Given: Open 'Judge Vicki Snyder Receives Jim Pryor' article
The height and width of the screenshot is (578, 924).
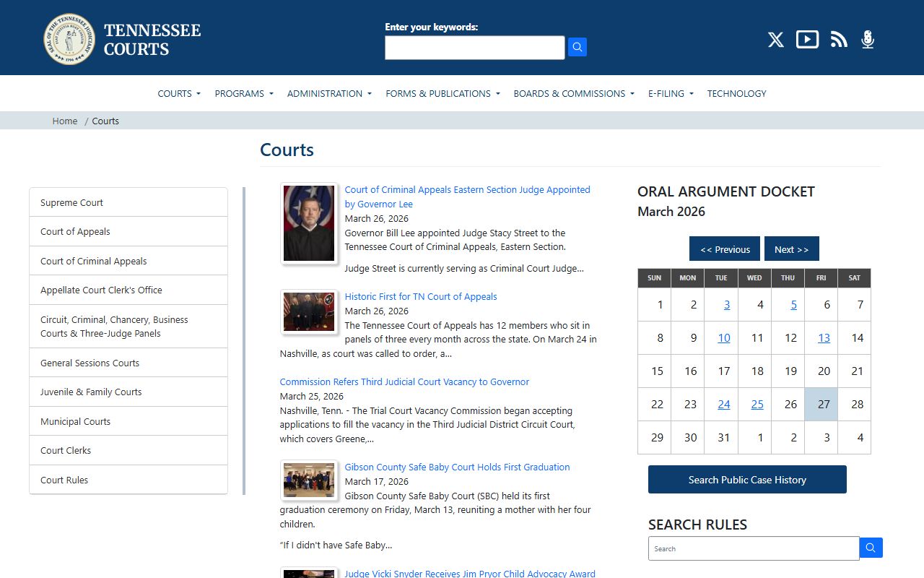Looking at the screenshot, I should (470, 574).
